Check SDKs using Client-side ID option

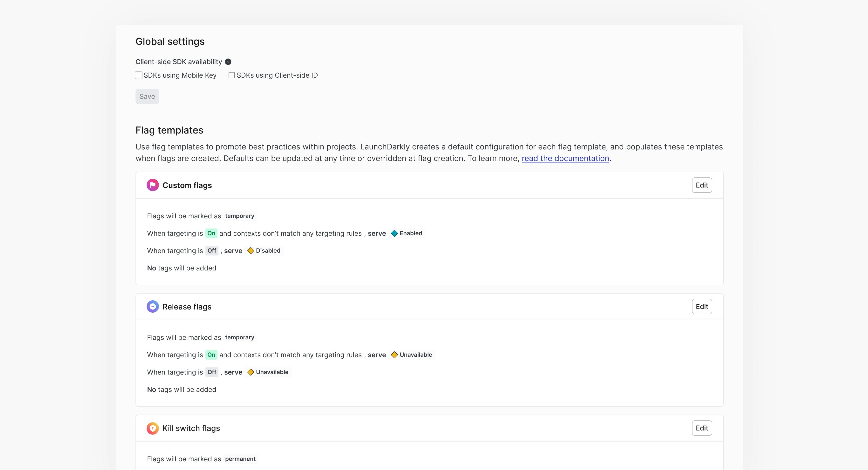tap(232, 75)
